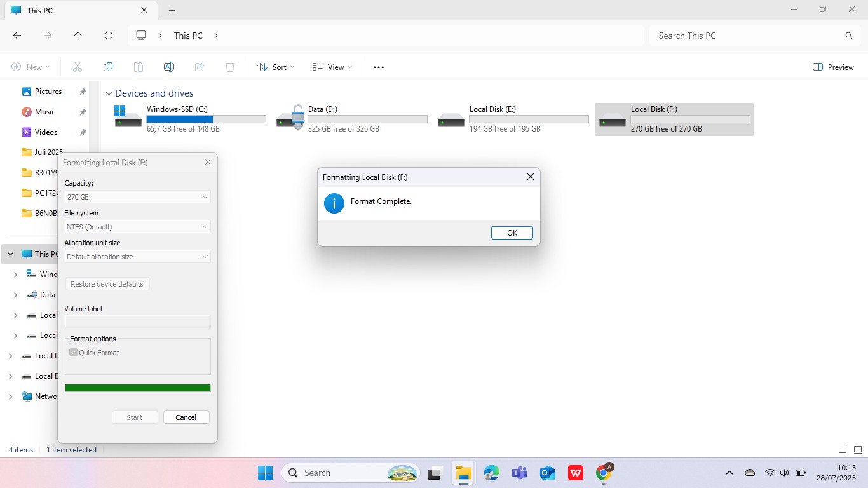The image size is (868, 488).
Task: Open the View menu
Action: tap(332, 67)
